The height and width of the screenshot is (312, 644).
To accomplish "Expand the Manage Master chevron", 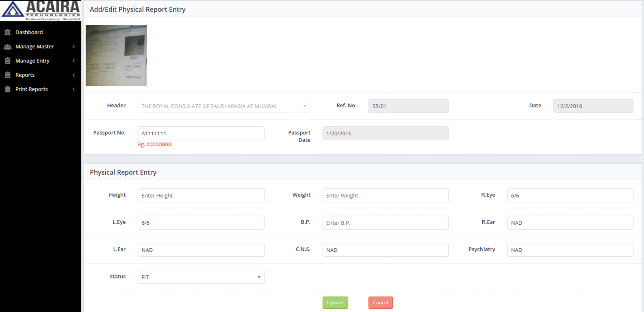I will pyautogui.click(x=74, y=47).
